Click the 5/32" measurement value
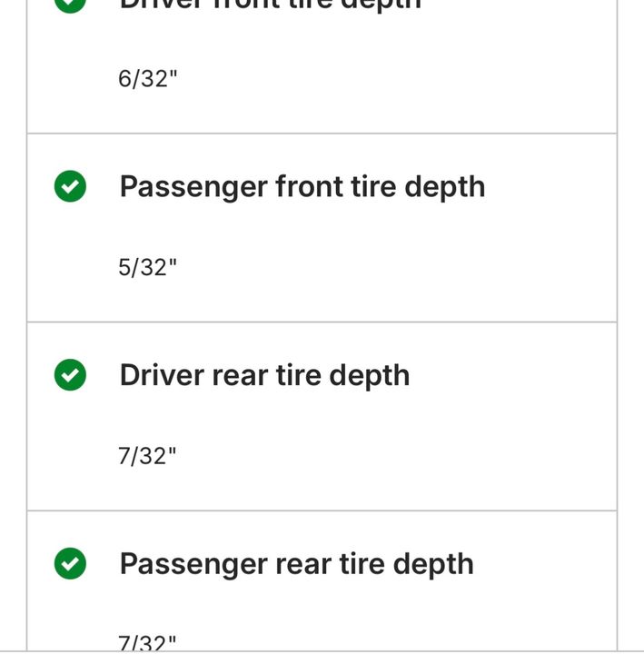Viewport: 644px width, 654px height. [x=148, y=267]
